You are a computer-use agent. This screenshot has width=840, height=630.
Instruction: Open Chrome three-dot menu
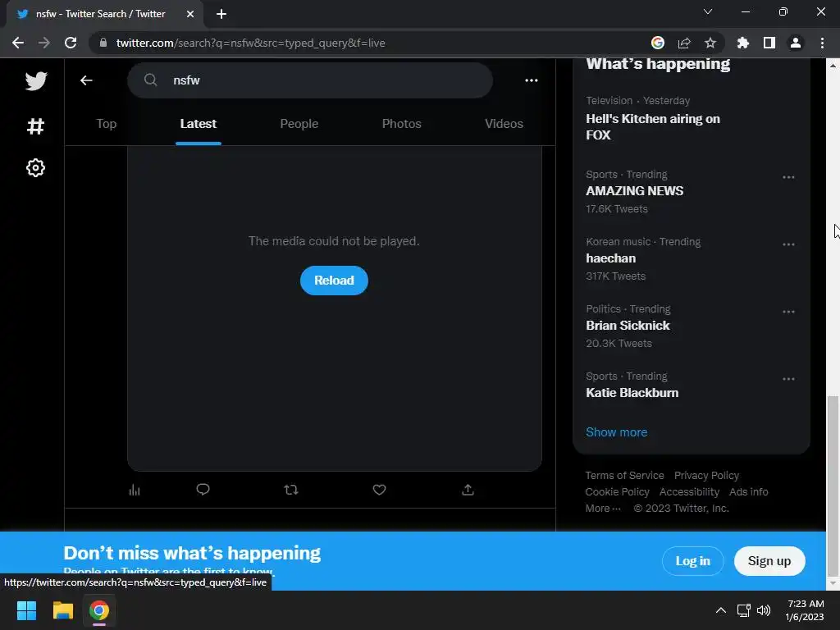click(x=822, y=43)
